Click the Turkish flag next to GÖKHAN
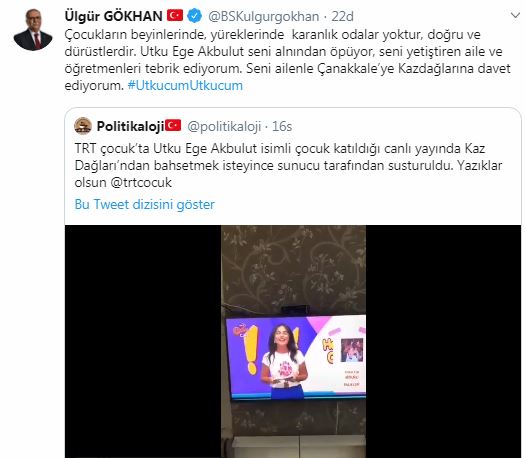 pyautogui.click(x=175, y=15)
